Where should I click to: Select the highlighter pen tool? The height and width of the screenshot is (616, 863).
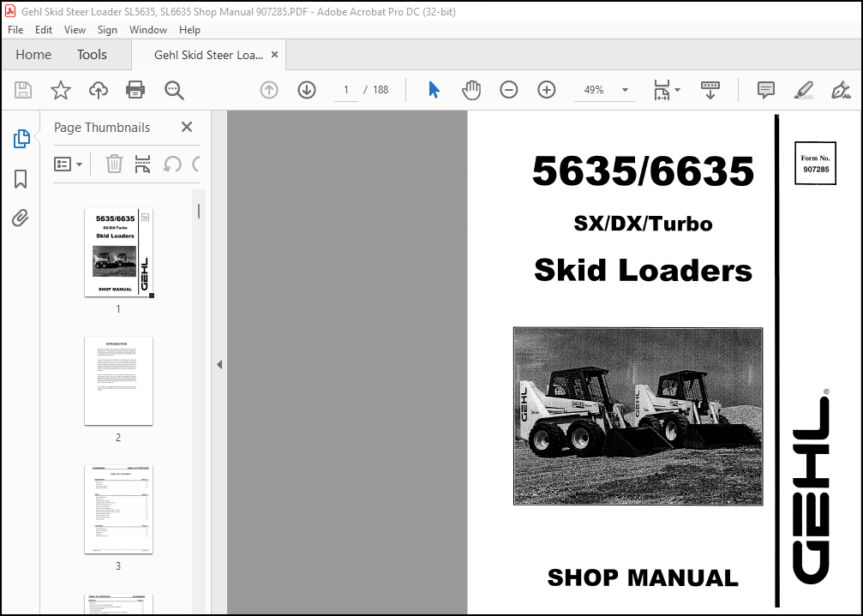(804, 90)
